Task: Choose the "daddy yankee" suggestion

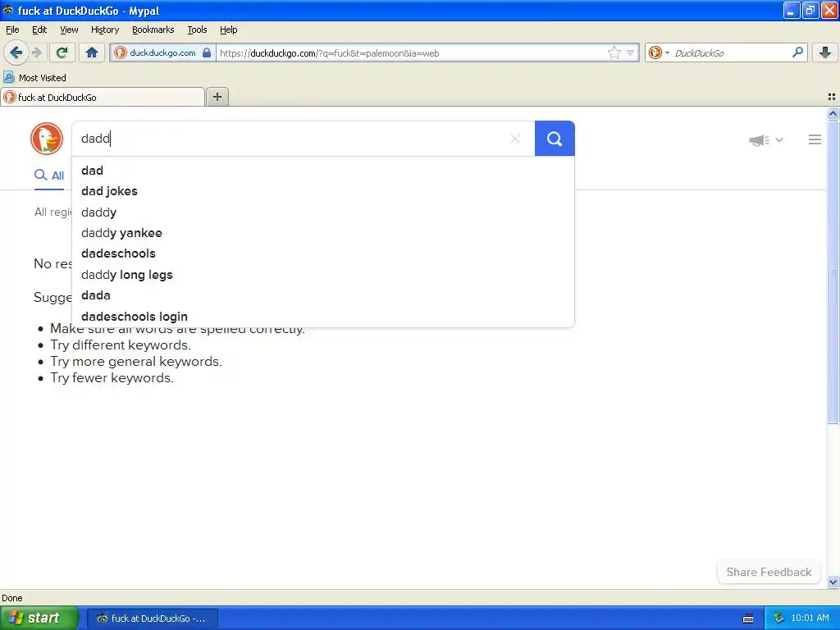Action: [323, 233]
